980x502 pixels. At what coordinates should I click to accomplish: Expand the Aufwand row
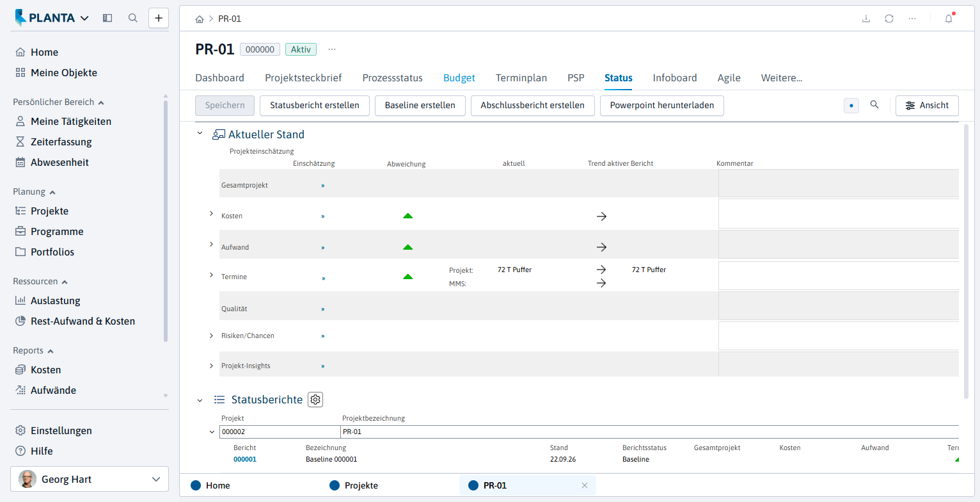click(x=211, y=244)
